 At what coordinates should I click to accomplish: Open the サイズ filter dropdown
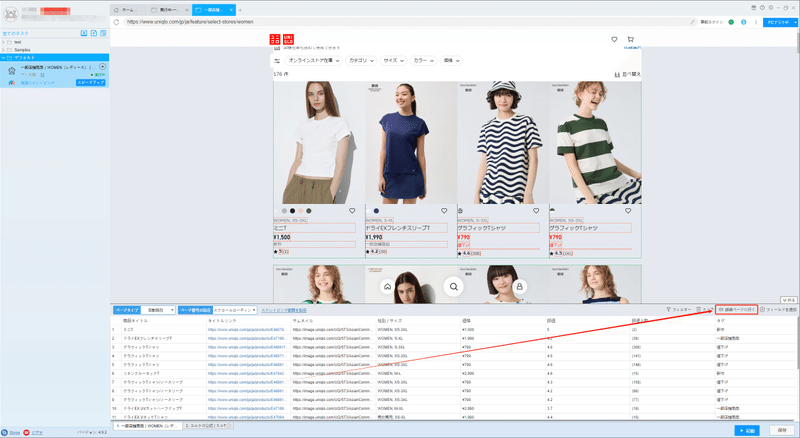(x=393, y=60)
